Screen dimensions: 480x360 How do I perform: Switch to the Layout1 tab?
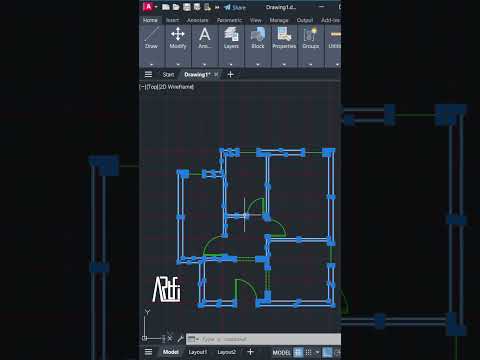198,352
